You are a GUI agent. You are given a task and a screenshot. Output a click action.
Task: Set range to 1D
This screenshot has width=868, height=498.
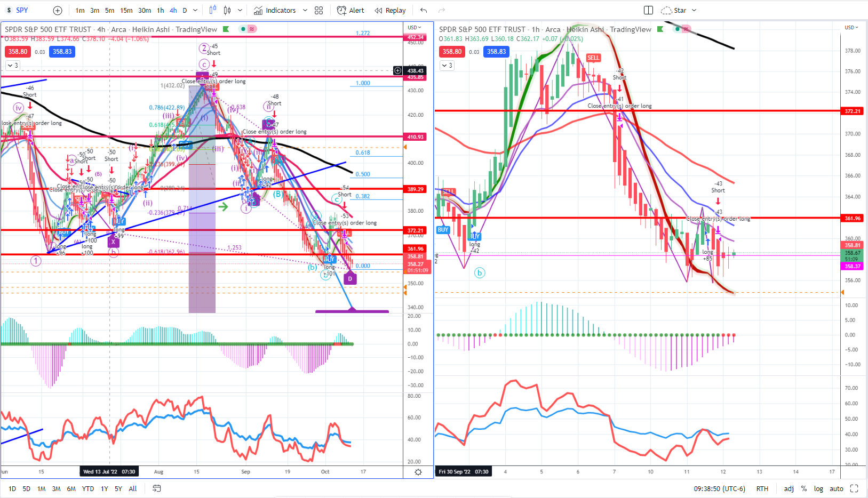click(x=12, y=488)
